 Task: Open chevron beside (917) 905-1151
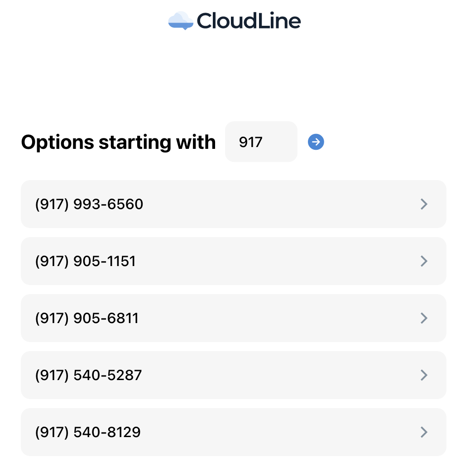tap(424, 261)
